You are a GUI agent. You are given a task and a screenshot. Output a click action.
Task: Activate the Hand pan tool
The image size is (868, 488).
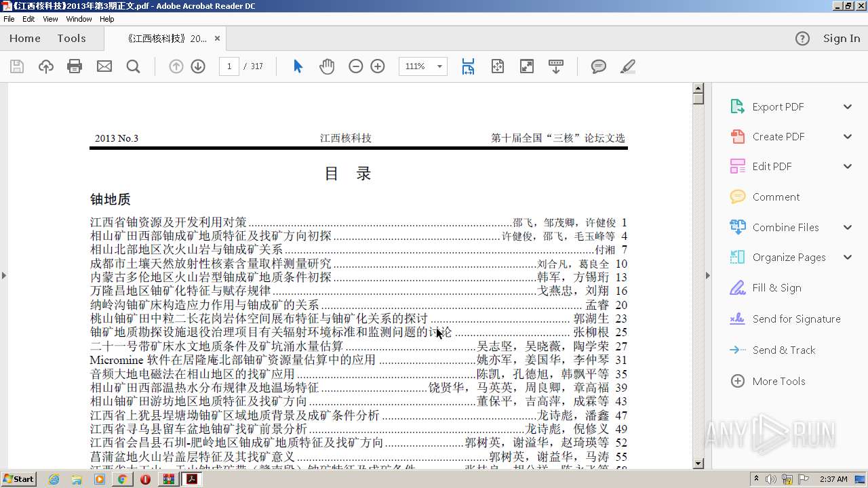[327, 66]
